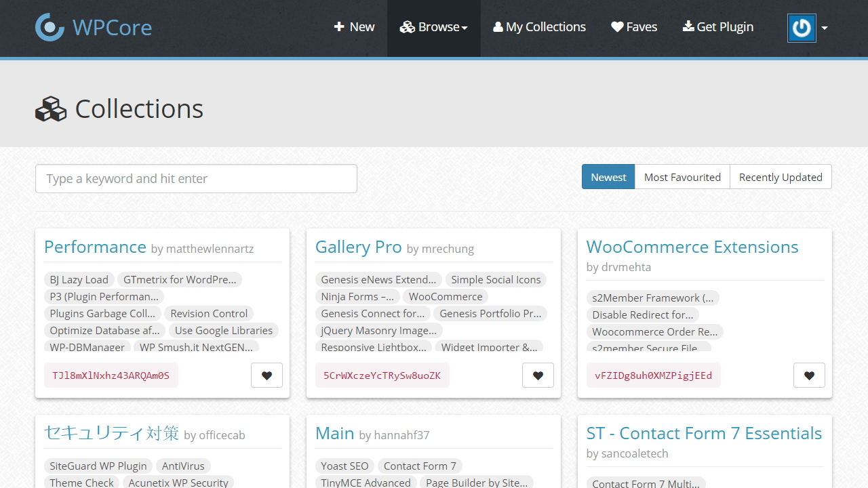Click the SiteGuard WP Plugin tag
Image resolution: width=868 pixels, height=488 pixels.
(x=98, y=466)
